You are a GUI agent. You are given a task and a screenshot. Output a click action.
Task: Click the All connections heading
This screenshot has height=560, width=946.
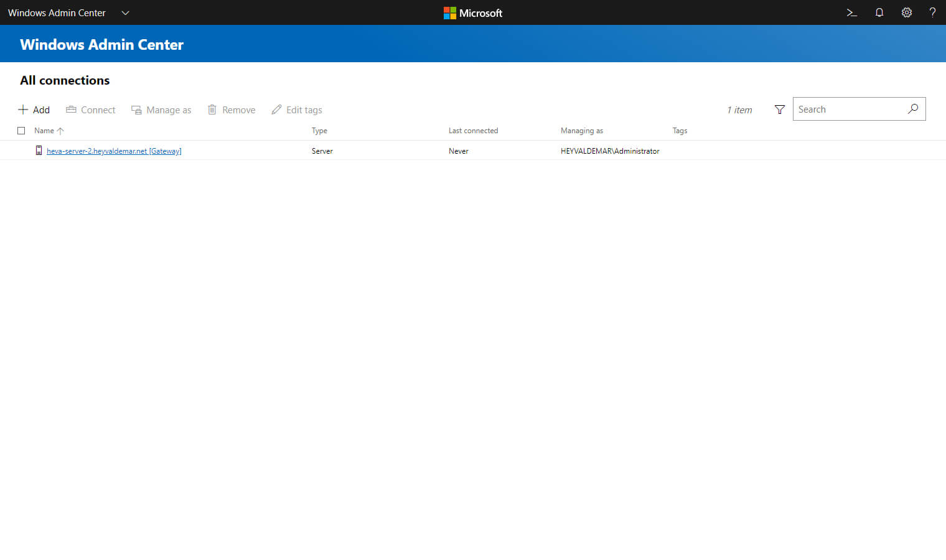click(x=65, y=80)
